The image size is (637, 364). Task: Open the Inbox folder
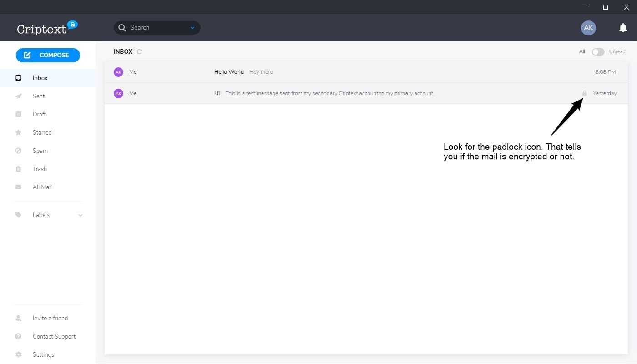pos(48,78)
